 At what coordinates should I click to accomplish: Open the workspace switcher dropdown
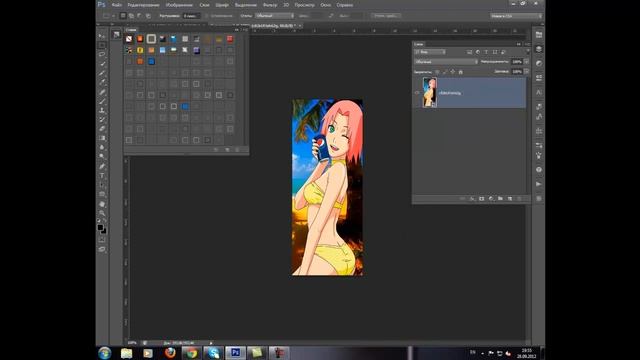516,16
